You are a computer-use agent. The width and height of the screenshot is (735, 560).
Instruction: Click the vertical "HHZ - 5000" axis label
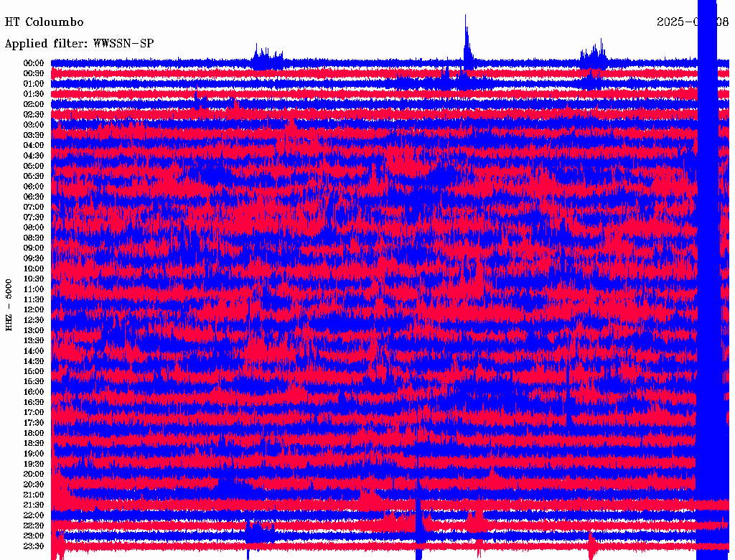(x=9, y=305)
